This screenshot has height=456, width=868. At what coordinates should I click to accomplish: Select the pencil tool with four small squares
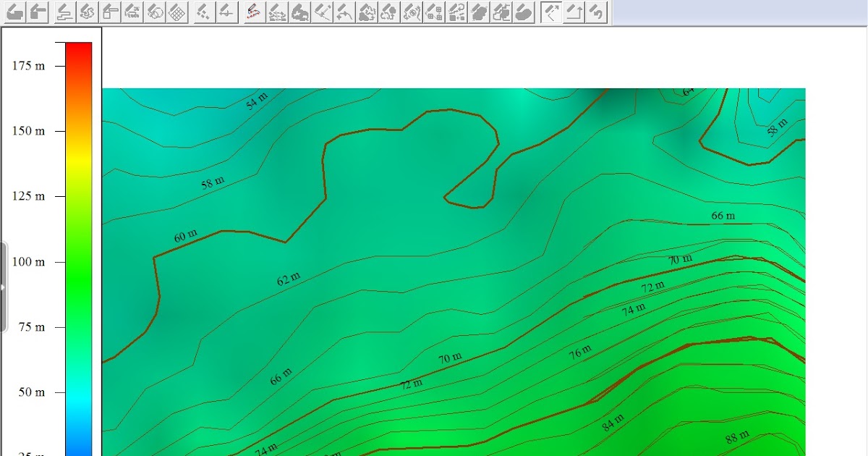click(x=434, y=12)
